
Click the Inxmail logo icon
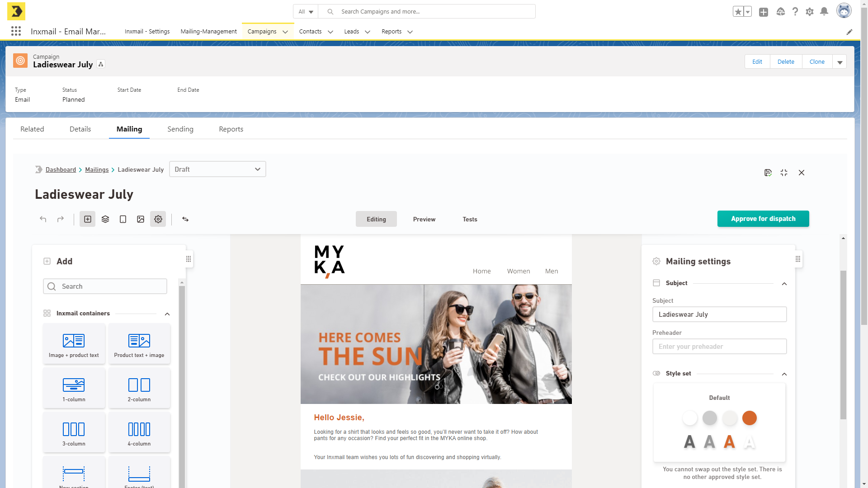(x=16, y=11)
